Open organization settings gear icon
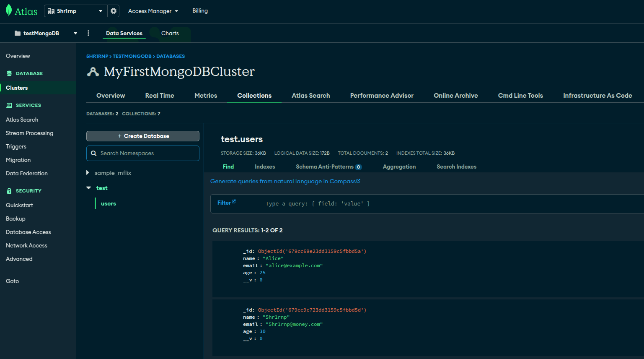Viewport: 644px width, 359px height. 114,11
